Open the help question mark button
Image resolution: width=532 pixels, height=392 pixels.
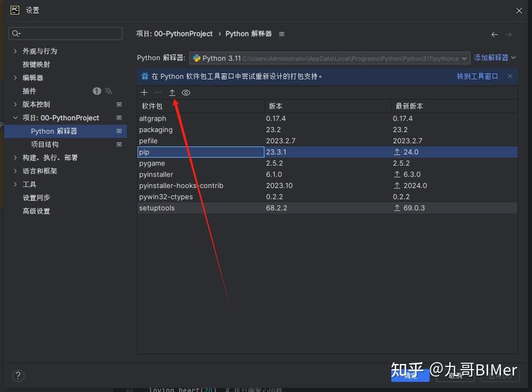18,375
